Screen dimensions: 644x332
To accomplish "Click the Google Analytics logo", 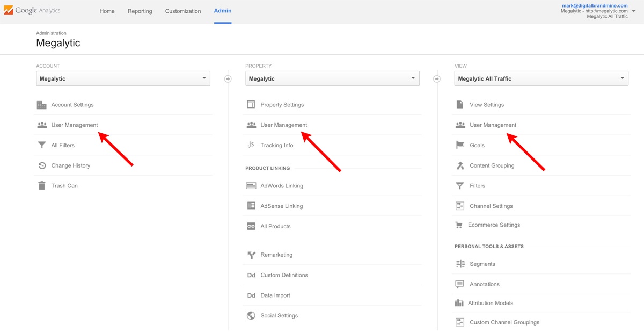I will [32, 11].
